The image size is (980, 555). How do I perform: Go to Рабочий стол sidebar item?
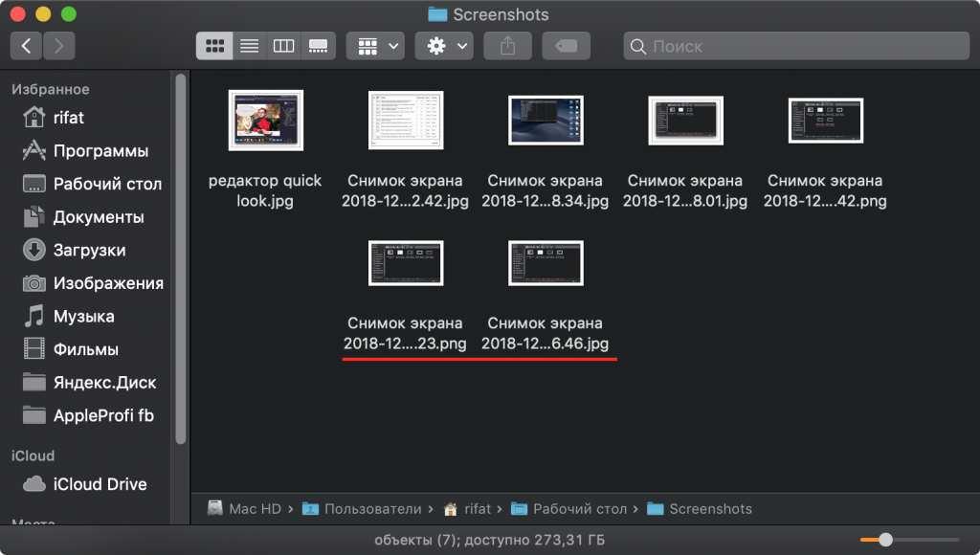[107, 184]
